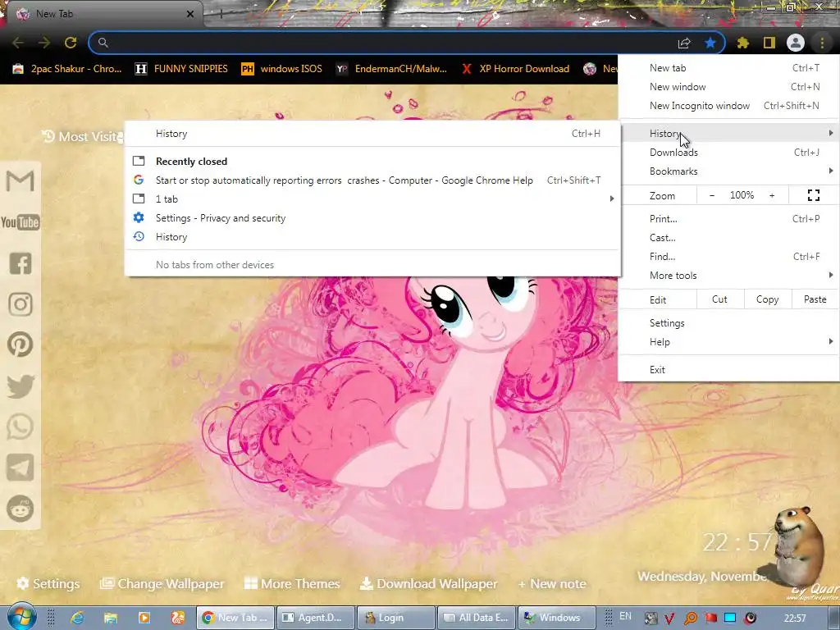Open the Twitter sidebar shortcut
The image size is (840, 630).
(x=21, y=386)
